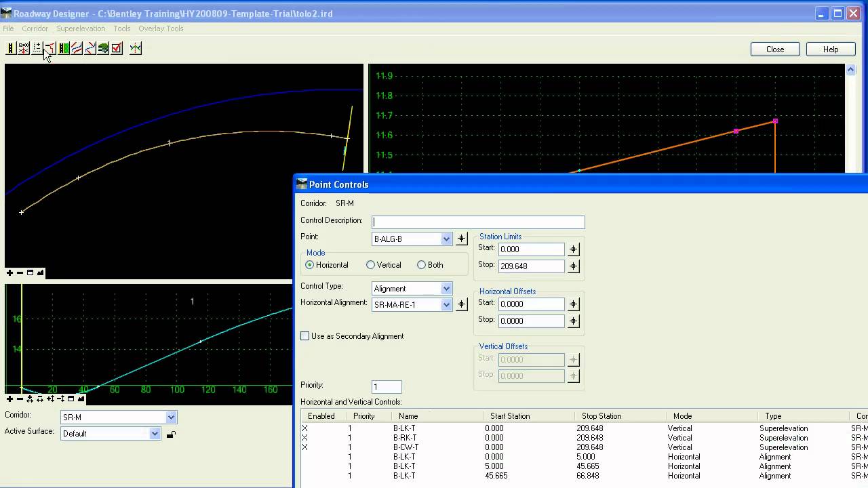Screen dimensions: 868x488
Task: Zoom in the profile view with plus icon
Action: (x=9, y=399)
